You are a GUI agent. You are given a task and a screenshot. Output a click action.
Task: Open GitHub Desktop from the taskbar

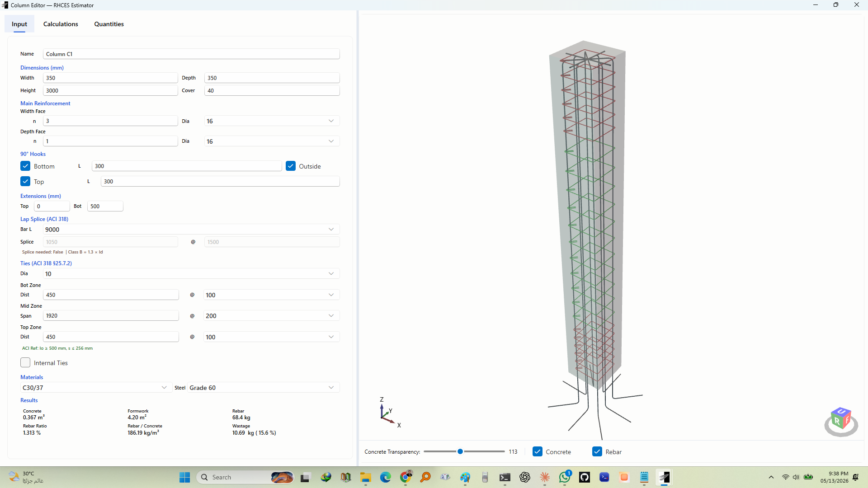tap(585, 477)
